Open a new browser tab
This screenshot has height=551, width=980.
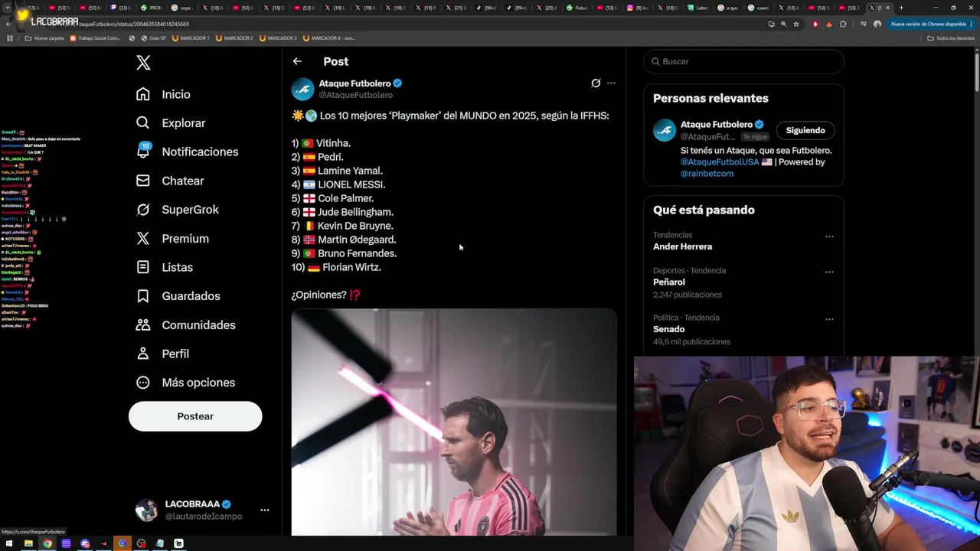point(901,8)
